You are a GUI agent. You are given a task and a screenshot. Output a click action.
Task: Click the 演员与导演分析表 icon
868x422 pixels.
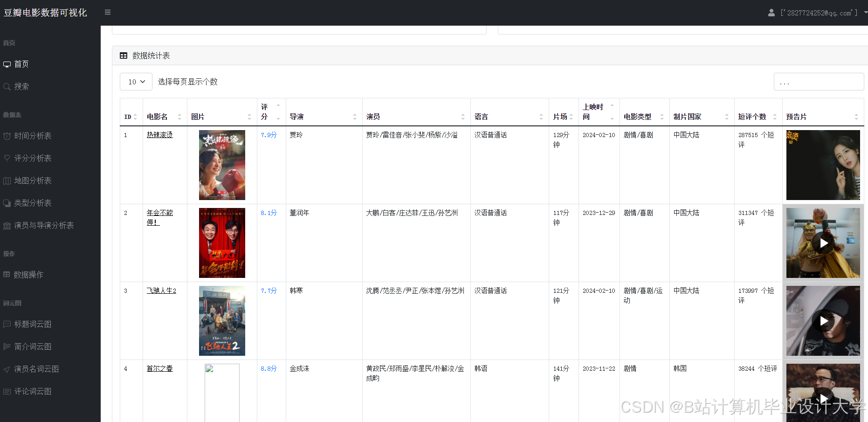pos(7,226)
